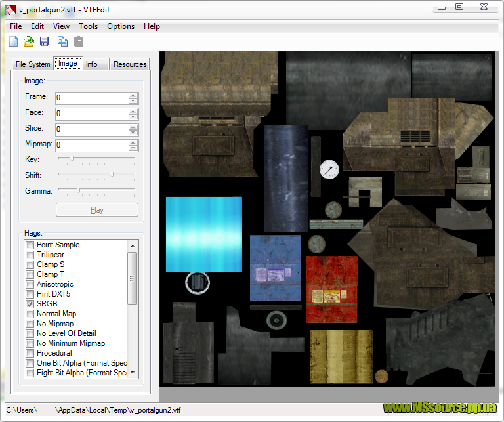Screen dimensions: 504x422
Task: Open the Resources tab
Action: click(129, 64)
